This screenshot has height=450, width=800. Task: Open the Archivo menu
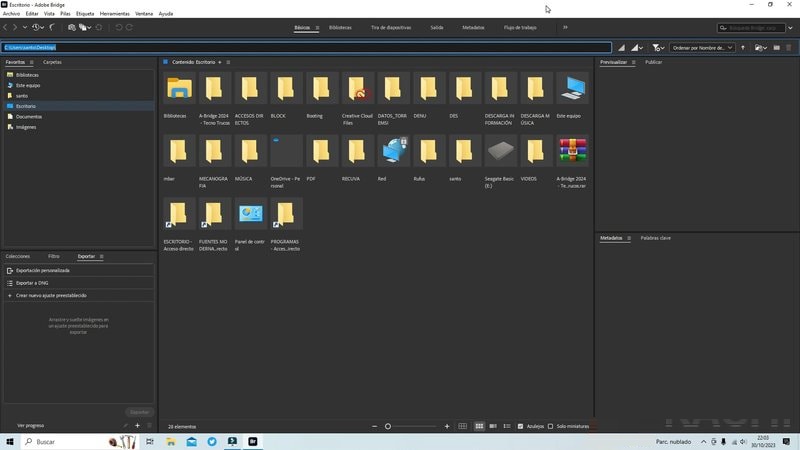(x=11, y=14)
